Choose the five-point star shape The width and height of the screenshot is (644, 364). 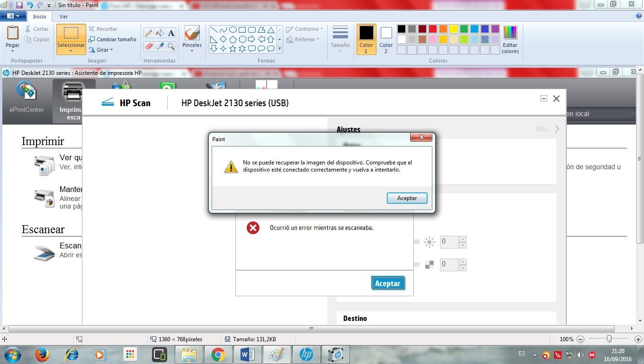click(233, 48)
